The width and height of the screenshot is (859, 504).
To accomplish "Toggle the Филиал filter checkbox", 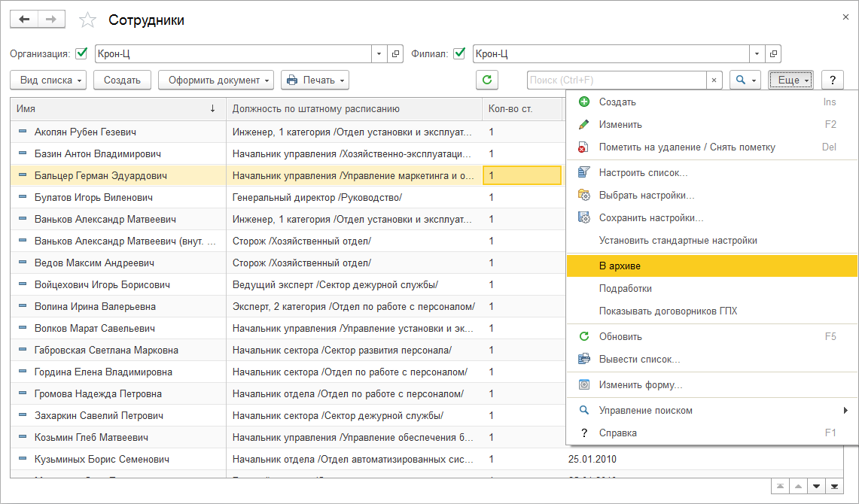I will [x=459, y=54].
